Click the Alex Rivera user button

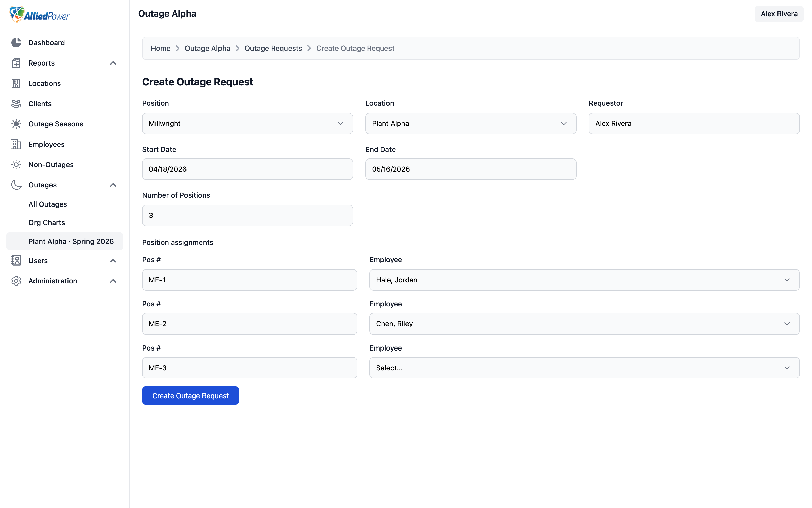779,14
